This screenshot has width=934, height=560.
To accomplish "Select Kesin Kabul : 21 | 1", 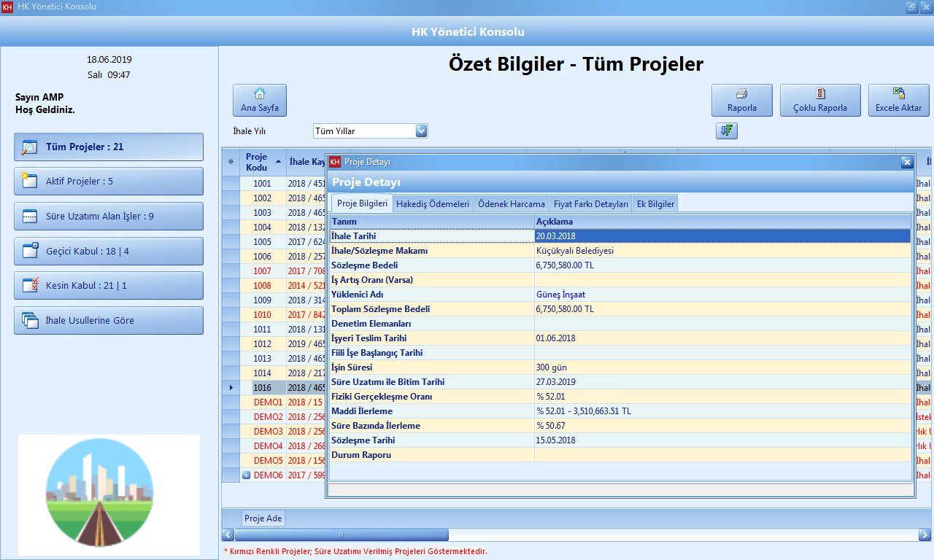I will [109, 285].
